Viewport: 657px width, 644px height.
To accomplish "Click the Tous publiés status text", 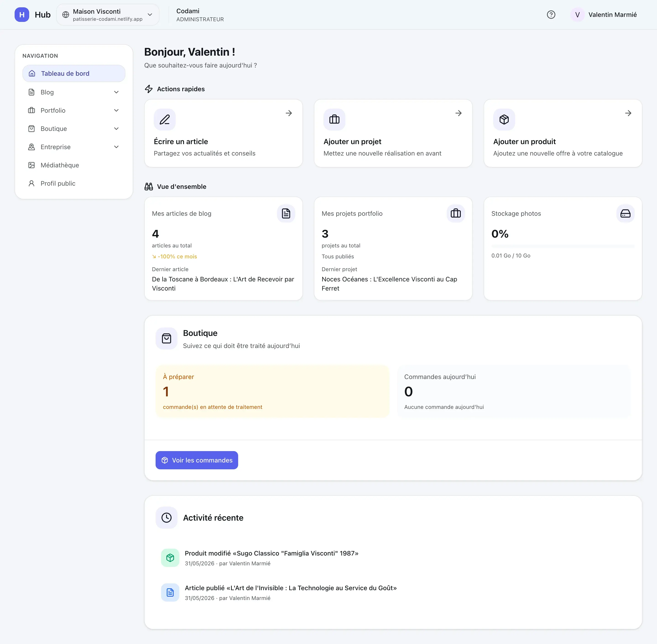I will click(338, 256).
